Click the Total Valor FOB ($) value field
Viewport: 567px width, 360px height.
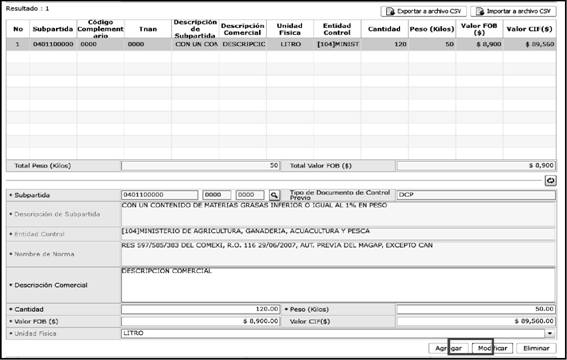click(476, 166)
